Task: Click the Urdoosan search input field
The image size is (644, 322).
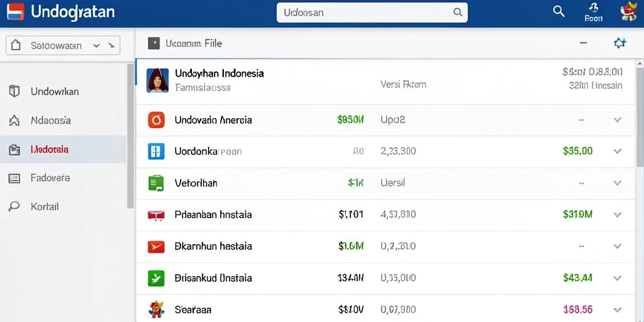Action: tap(372, 13)
